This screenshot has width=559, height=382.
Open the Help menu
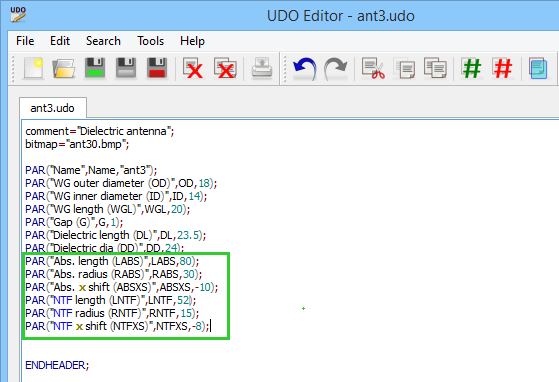(192, 41)
